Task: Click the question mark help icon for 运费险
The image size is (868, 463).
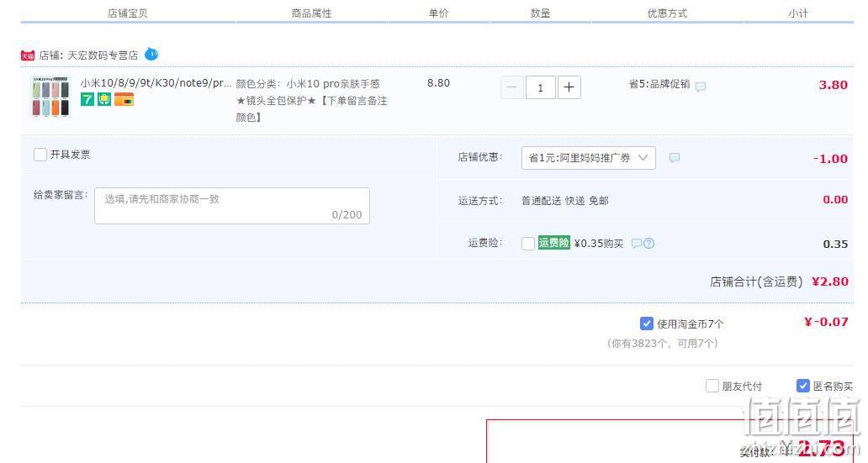Action: click(648, 243)
